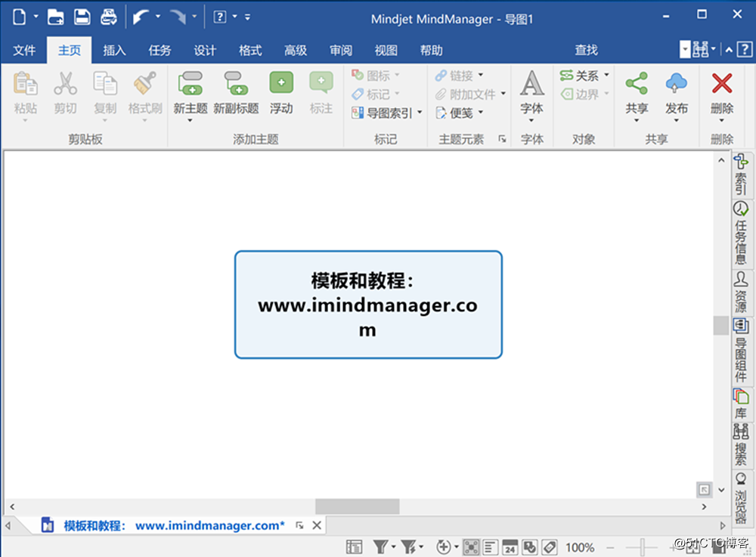Open Map Parts (导图组件) side panel
This screenshot has height=557, width=756.
coord(741,350)
